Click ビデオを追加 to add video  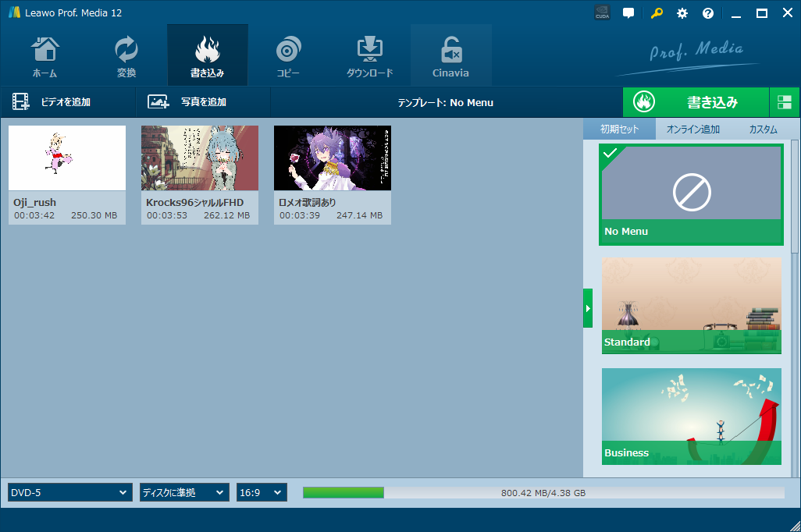pos(52,102)
